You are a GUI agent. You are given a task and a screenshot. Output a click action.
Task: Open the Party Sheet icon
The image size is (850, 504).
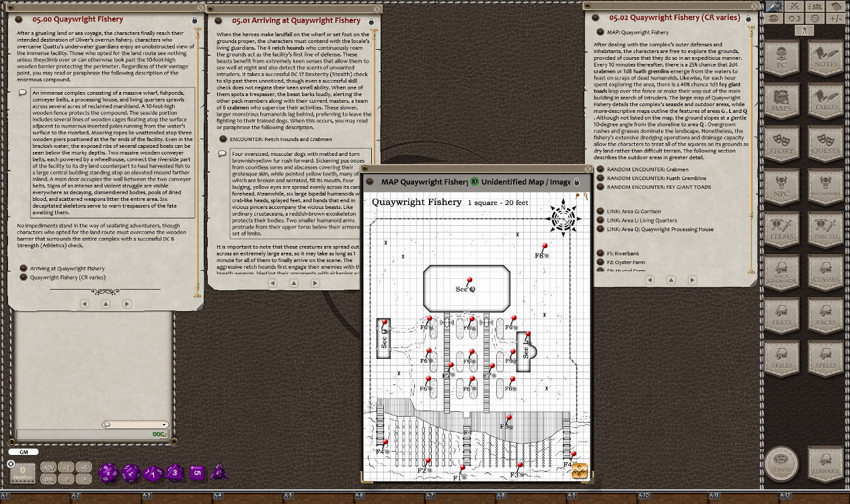click(815, 7)
